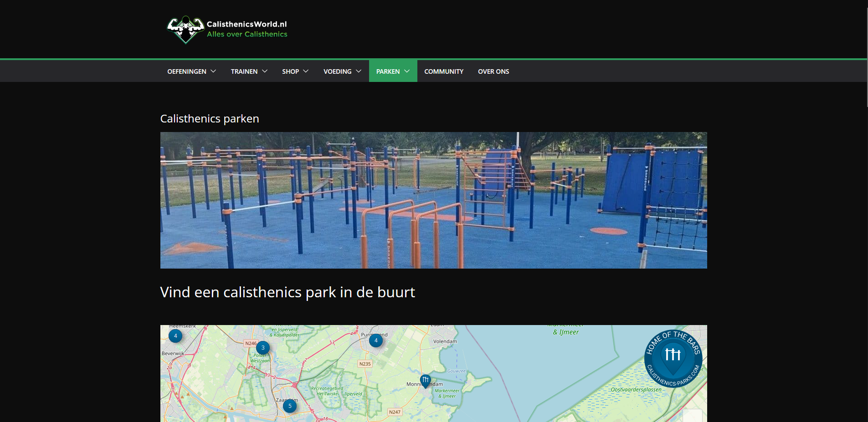Expand the Oefeningen dropdown chevron
868x422 pixels.
tap(213, 71)
